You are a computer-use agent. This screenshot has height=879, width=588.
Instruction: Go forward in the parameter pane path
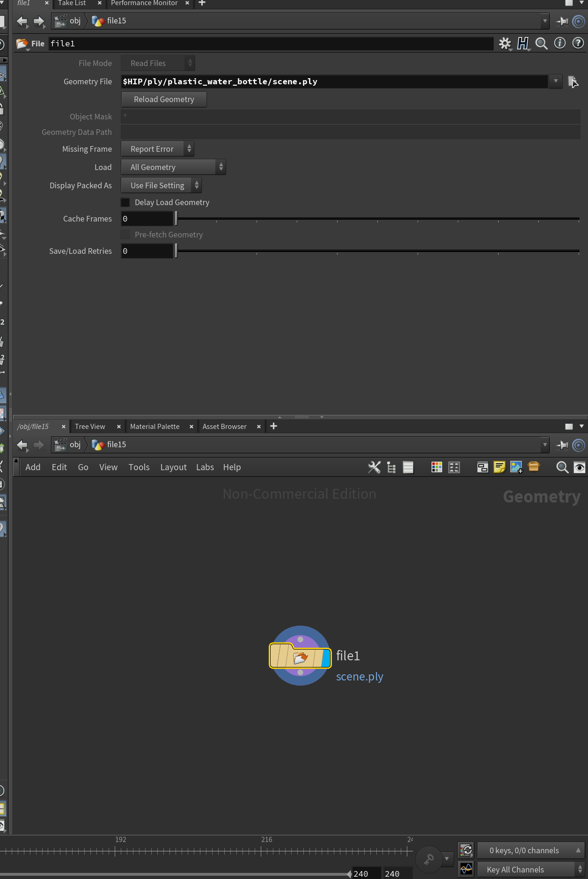39,21
